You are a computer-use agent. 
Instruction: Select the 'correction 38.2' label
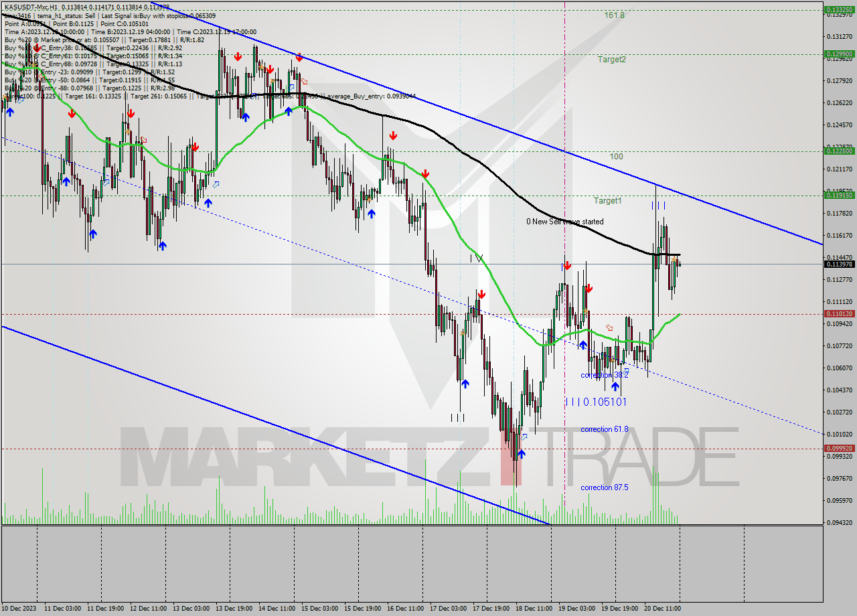pyautogui.click(x=604, y=375)
